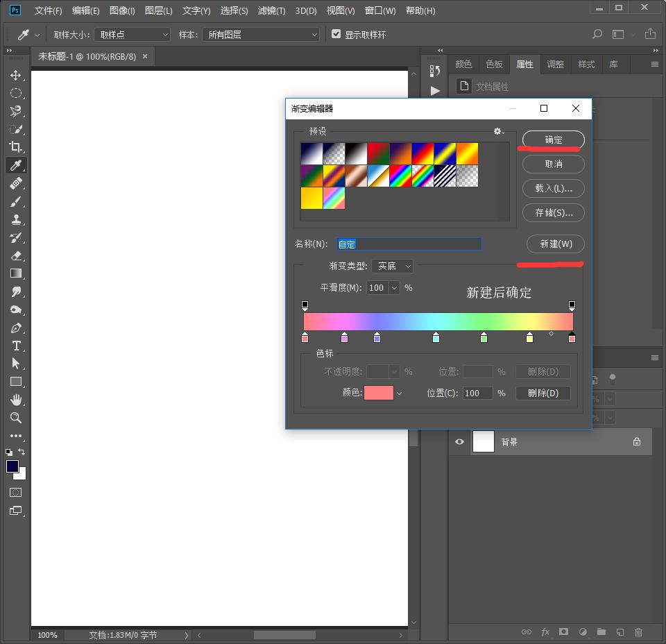Hide the 背景 layer with eye icon

[x=459, y=442]
